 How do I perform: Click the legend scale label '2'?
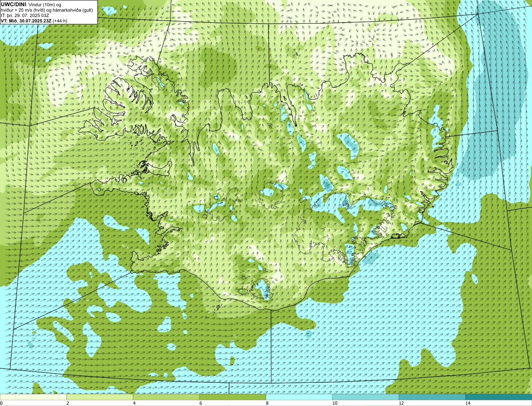tap(67, 403)
